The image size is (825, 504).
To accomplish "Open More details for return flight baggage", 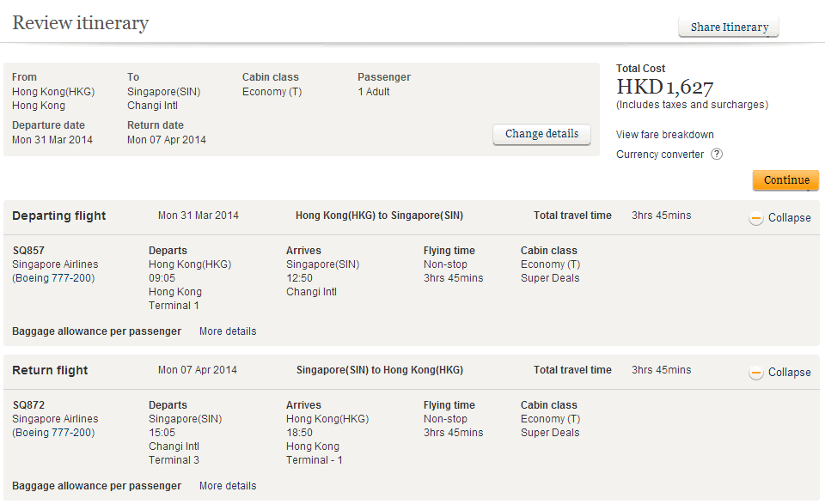I will [x=228, y=486].
